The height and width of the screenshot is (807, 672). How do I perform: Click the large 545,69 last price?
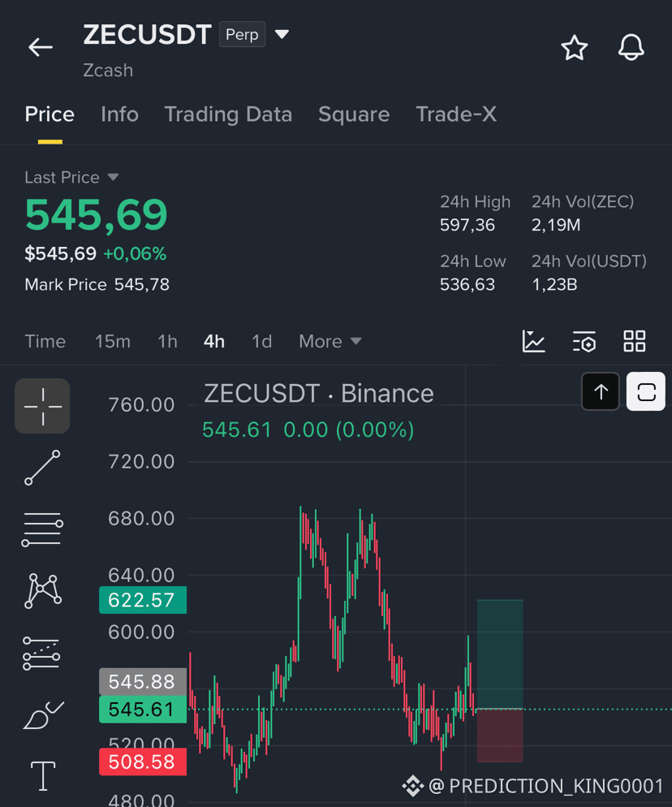(97, 214)
